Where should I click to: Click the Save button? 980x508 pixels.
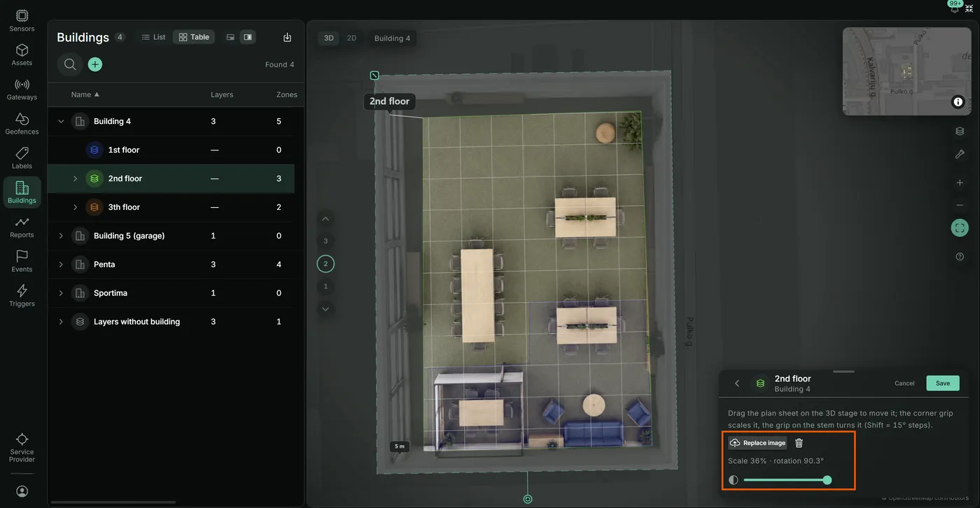pos(943,383)
